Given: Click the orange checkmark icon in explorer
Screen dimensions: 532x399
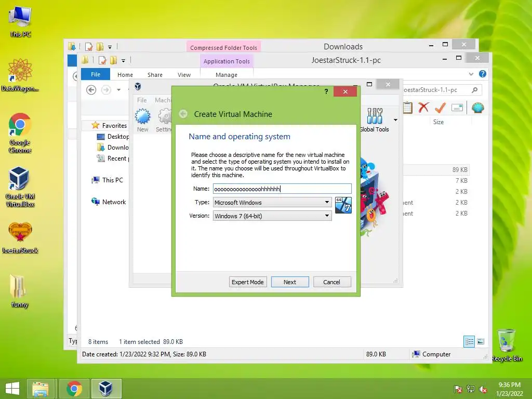Looking at the screenshot, I should click(x=441, y=108).
